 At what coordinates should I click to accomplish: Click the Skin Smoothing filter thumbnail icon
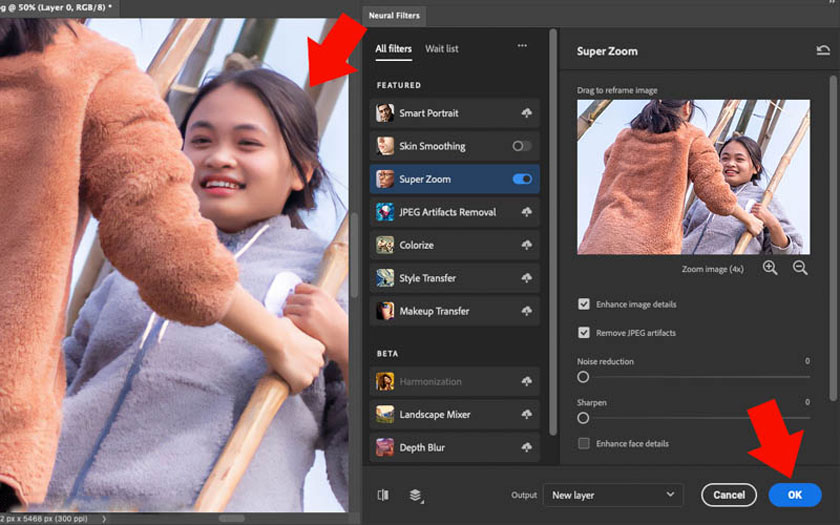pos(385,146)
